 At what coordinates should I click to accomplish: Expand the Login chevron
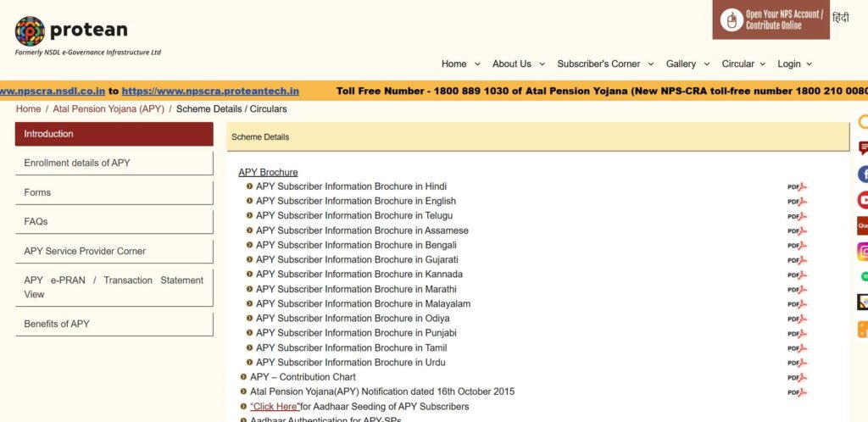point(809,64)
